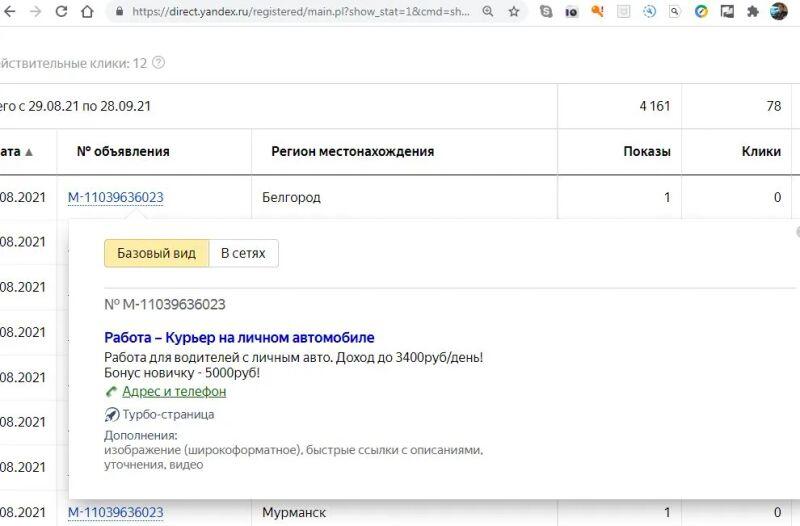Go to browser home page icon
Viewport: 800px width, 526px height.
88,12
